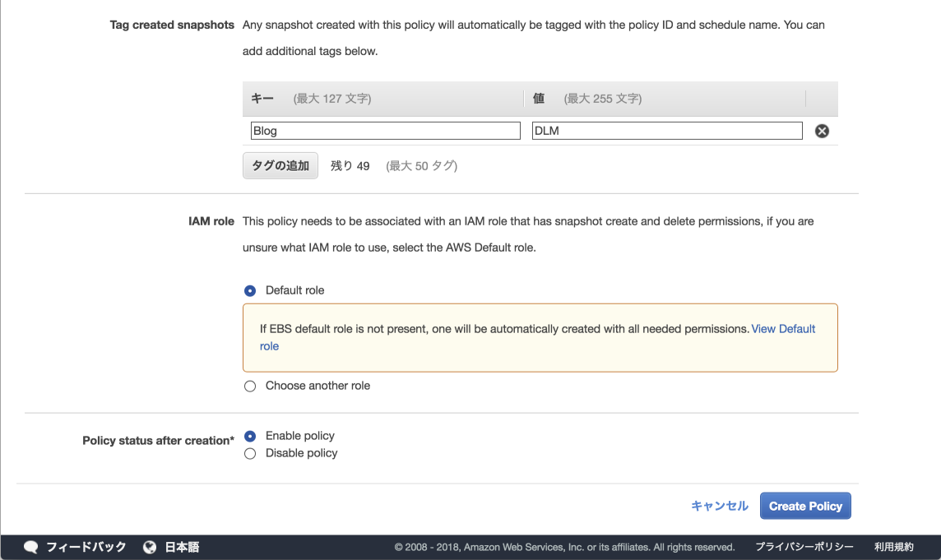Click the 値 column header
Image resolution: width=941 pixels, height=560 pixels.
coord(539,98)
